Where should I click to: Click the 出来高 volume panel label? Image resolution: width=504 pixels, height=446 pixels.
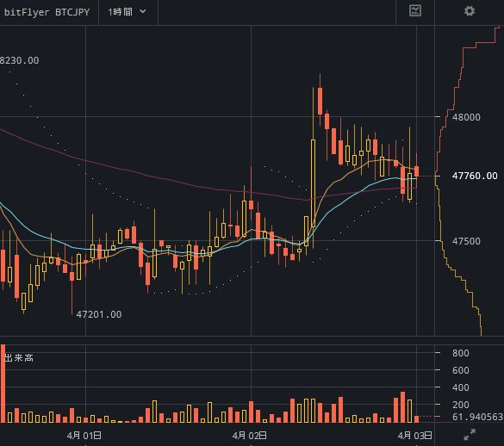pos(19,357)
